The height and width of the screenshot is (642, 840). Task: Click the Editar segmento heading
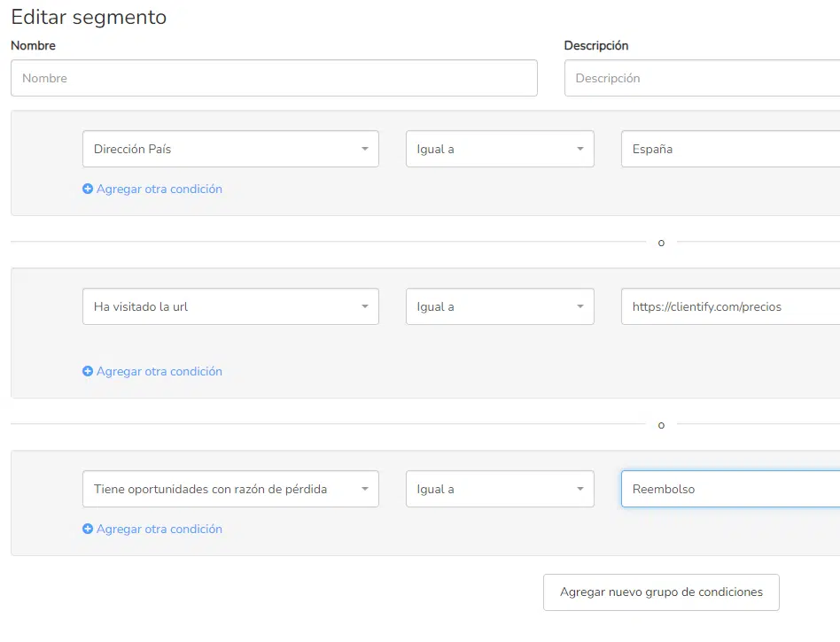point(89,17)
